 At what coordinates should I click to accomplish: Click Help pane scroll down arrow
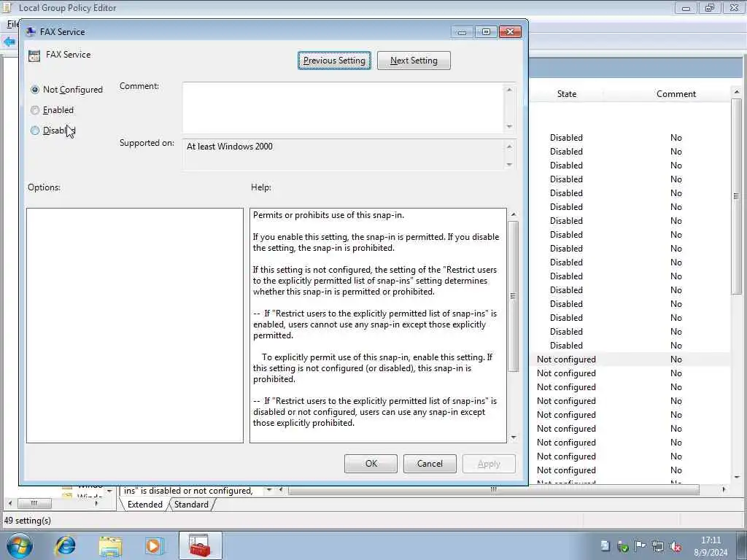tap(513, 437)
